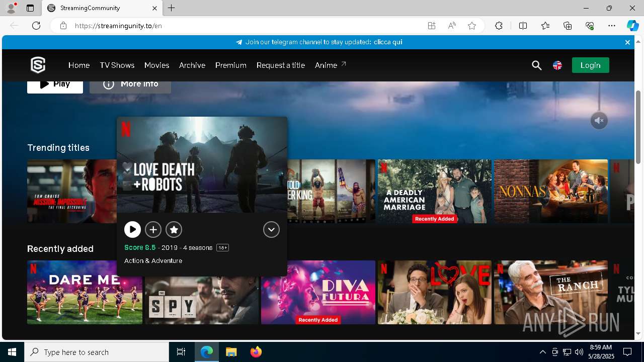Open the Nonnas thumbnail
Screen dimensions: 644x362
pos(551,191)
